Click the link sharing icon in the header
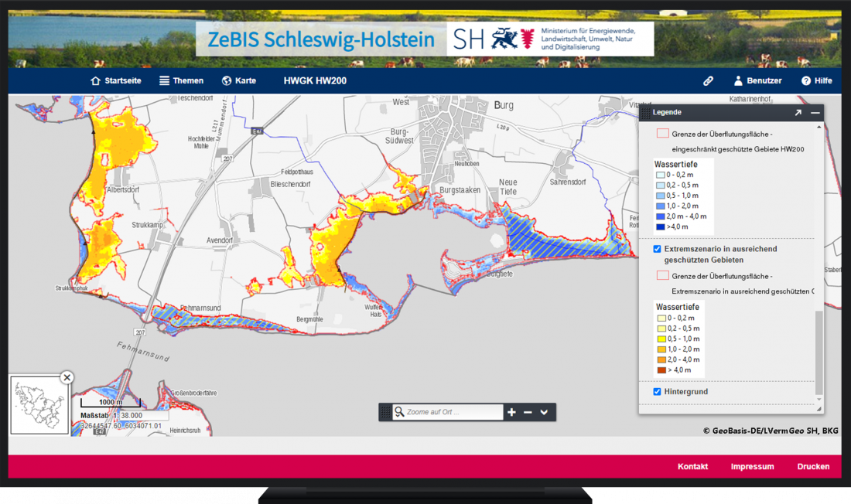This screenshot has width=851, height=504. [708, 80]
